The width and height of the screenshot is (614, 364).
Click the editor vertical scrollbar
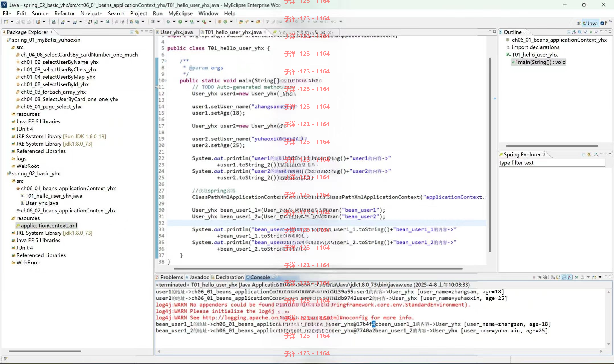point(490,155)
